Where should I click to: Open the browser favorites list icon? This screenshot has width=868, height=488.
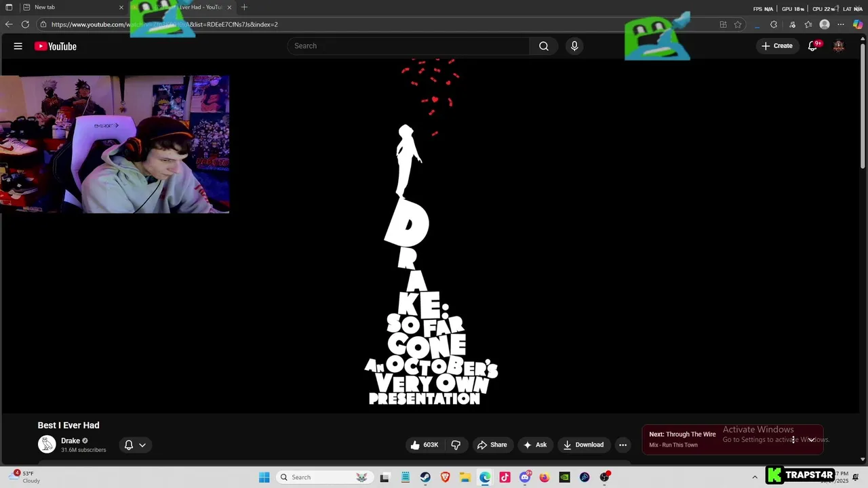click(x=808, y=24)
